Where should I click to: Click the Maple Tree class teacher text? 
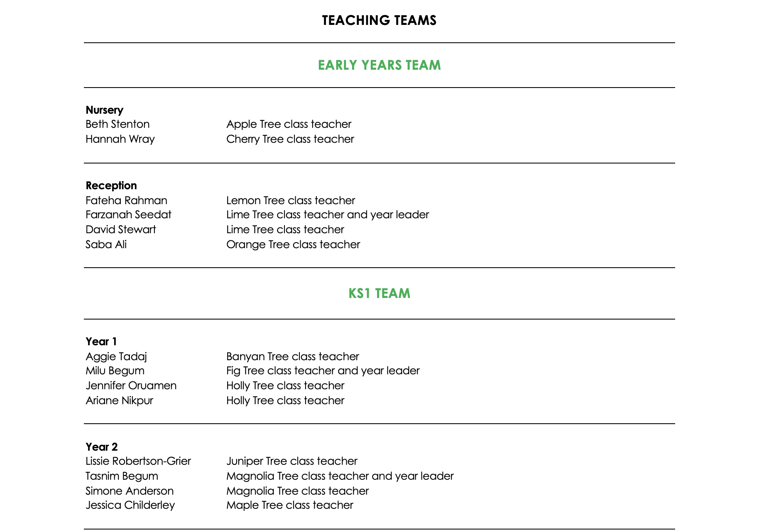point(289,505)
